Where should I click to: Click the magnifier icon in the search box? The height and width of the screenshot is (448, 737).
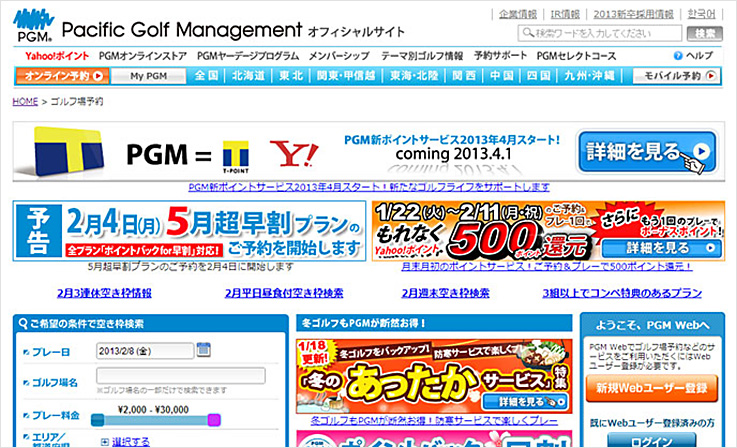528,33
